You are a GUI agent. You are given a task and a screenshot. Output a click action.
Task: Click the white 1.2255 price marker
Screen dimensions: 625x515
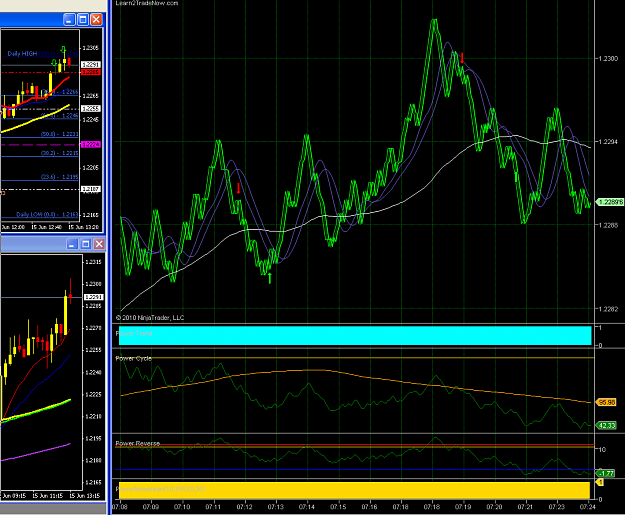[91, 108]
